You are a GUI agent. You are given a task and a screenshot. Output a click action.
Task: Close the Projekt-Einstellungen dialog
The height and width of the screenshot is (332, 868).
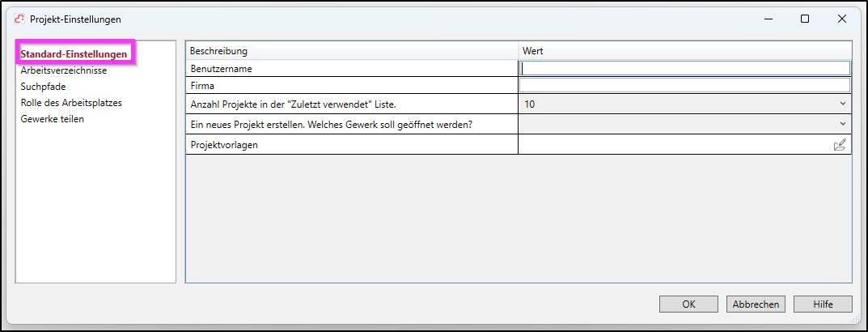point(842,19)
